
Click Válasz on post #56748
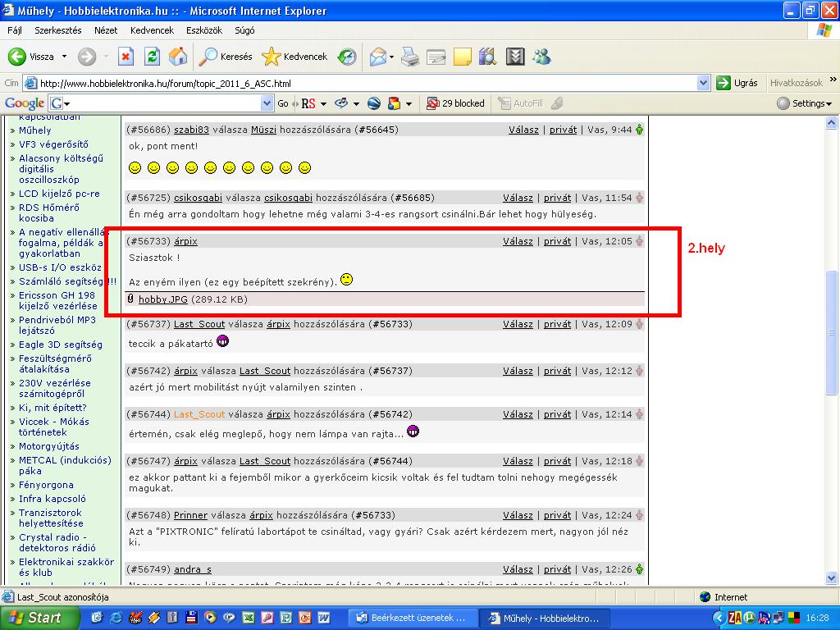[518, 515]
